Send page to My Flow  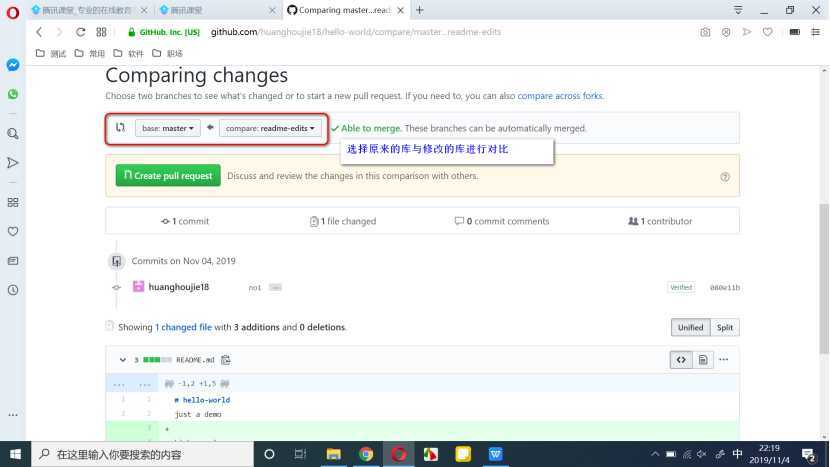[x=746, y=32]
